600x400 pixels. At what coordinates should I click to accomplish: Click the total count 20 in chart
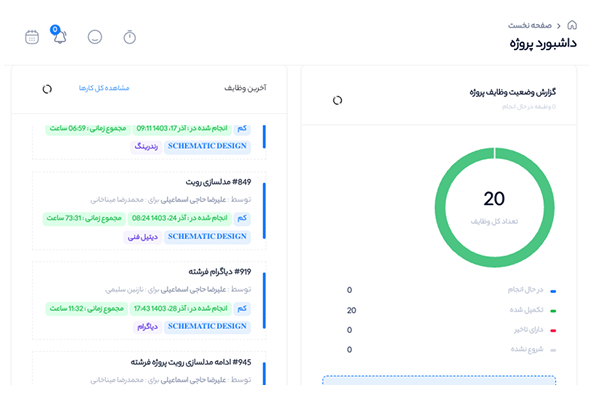coord(494,199)
